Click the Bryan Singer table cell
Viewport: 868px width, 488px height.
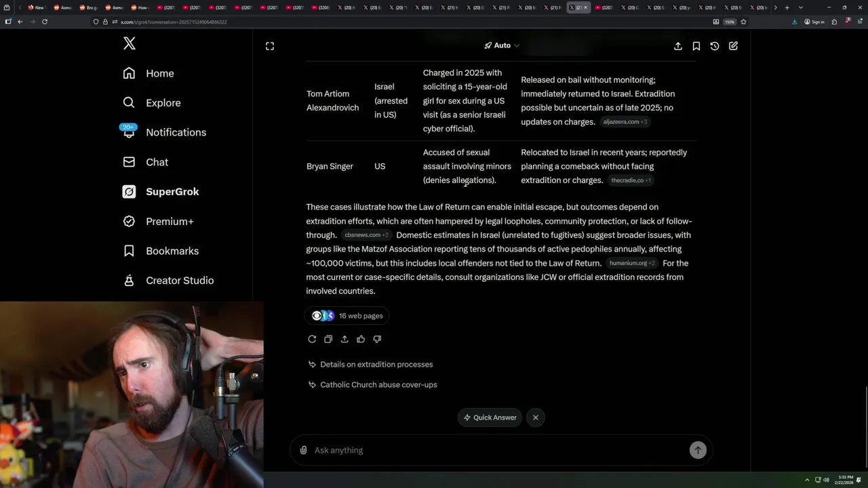[x=330, y=167]
